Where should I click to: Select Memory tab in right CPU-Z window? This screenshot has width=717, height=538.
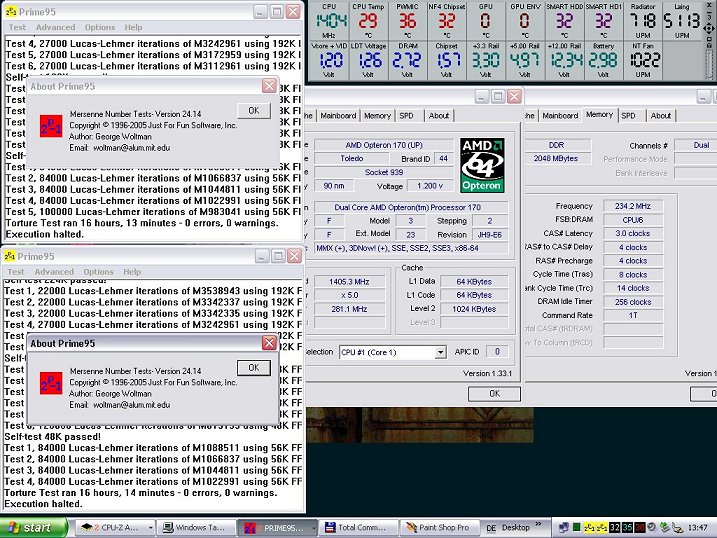(x=599, y=115)
